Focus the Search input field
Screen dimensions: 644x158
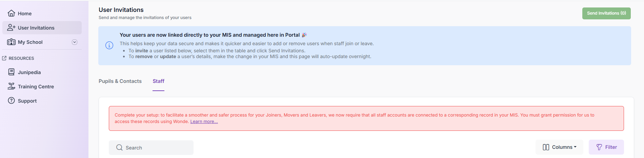tap(151, 147)
